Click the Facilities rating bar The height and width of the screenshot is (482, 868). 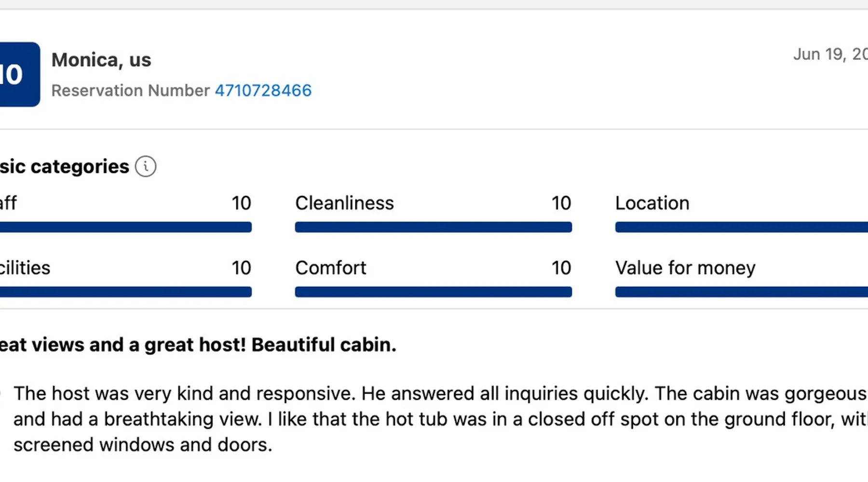click(x=125, y=292)
